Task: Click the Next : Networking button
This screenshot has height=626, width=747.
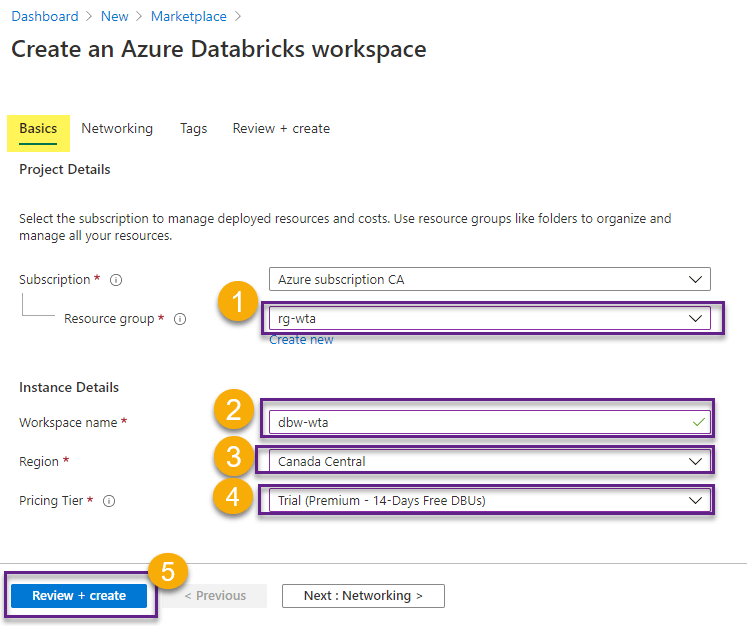Action: click(x=363, y=596)
